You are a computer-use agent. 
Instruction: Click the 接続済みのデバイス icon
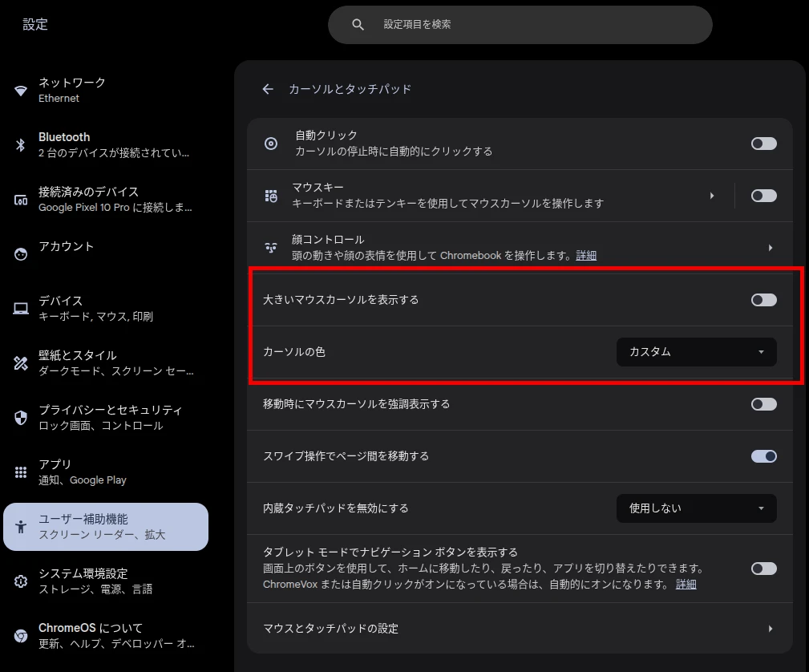click(20, 199)
